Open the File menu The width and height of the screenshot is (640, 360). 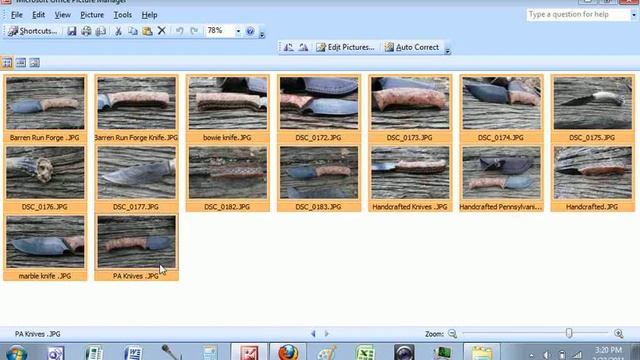click(16, 15)
